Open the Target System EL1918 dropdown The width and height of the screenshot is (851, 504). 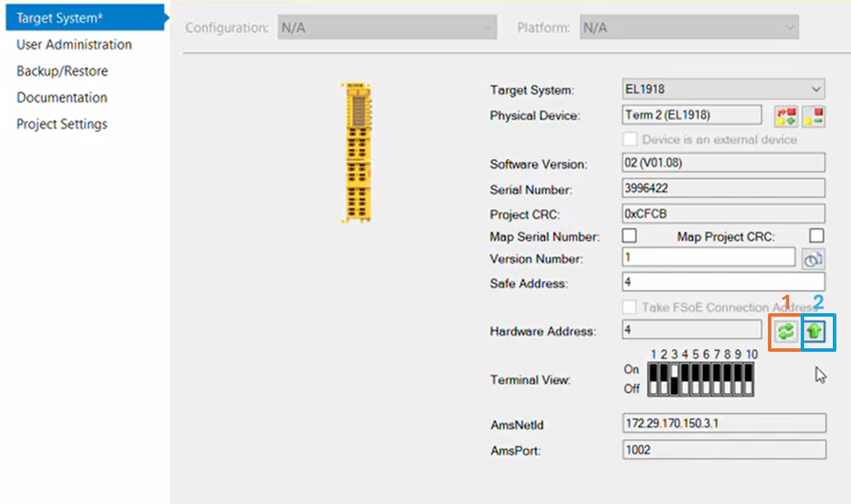click(723, 90)
